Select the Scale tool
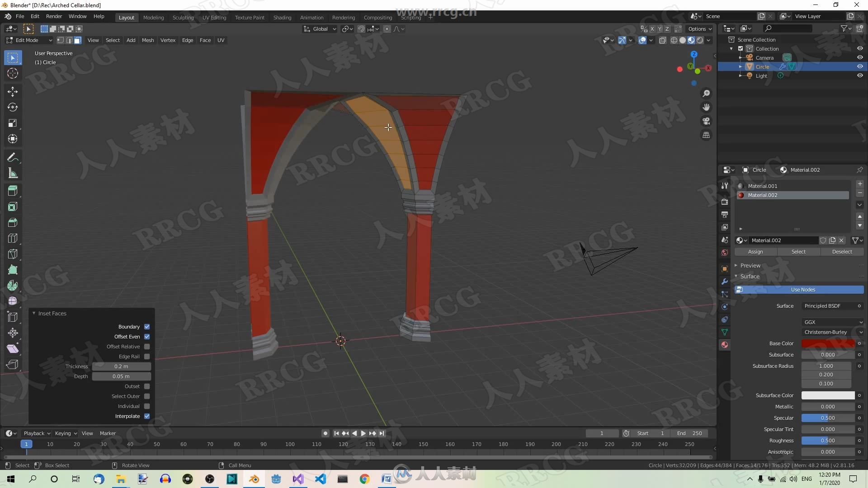Screen dimensions: 868x488 click(x=13, y=123)
